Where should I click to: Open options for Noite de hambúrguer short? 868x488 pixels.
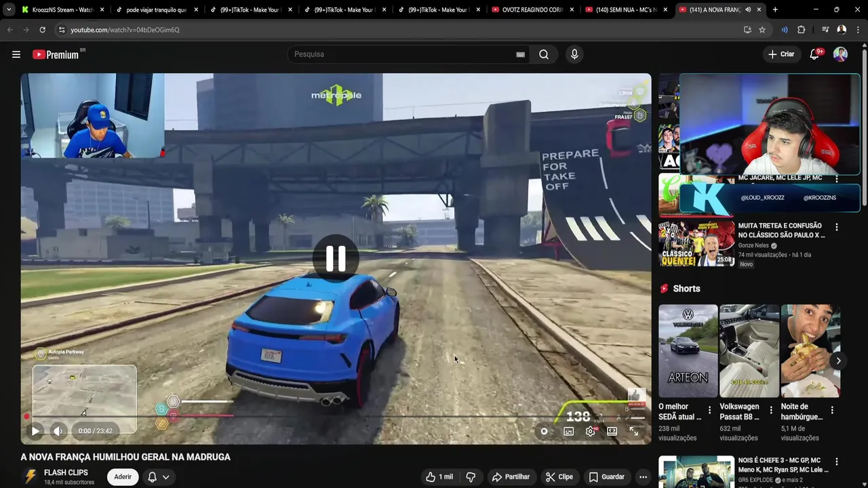pyautogui.click(x=832, y=410)
